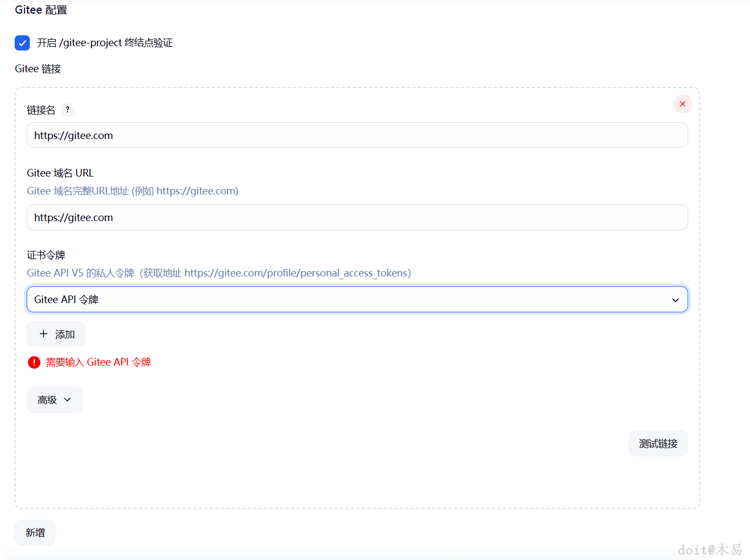Click the personal_access_tokens help text under 证书令牌
The width and height of the screenshot is (750, 560).
click(x=219, y=273)
